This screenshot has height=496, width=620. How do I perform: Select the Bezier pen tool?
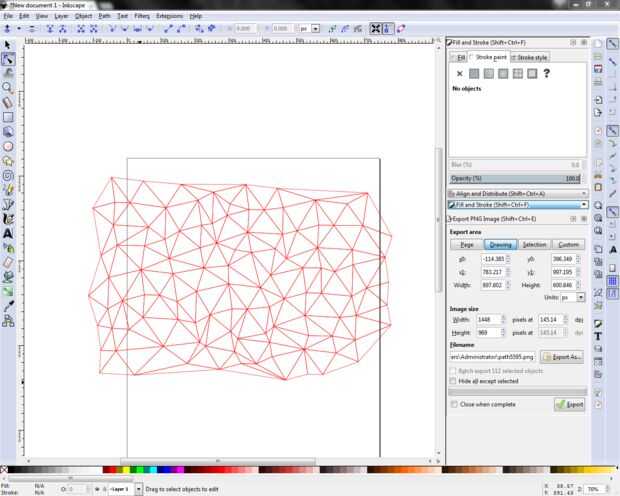click(8, 204)
